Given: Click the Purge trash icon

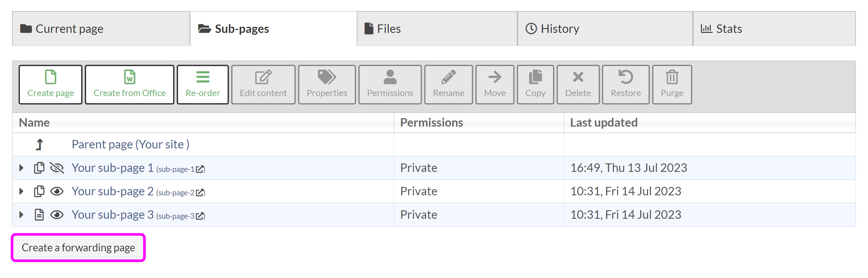Looking at the screenshot, I should (672, 77).
